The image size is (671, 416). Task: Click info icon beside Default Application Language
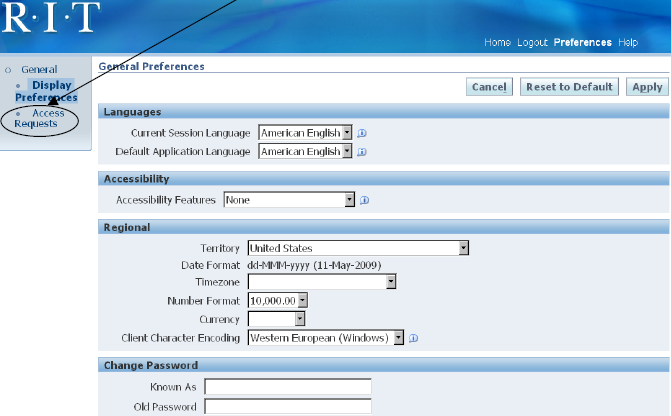[362, 152]
